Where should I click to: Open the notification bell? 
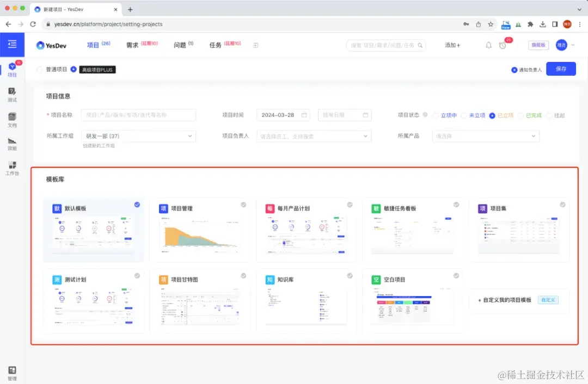tap(488, 45)
